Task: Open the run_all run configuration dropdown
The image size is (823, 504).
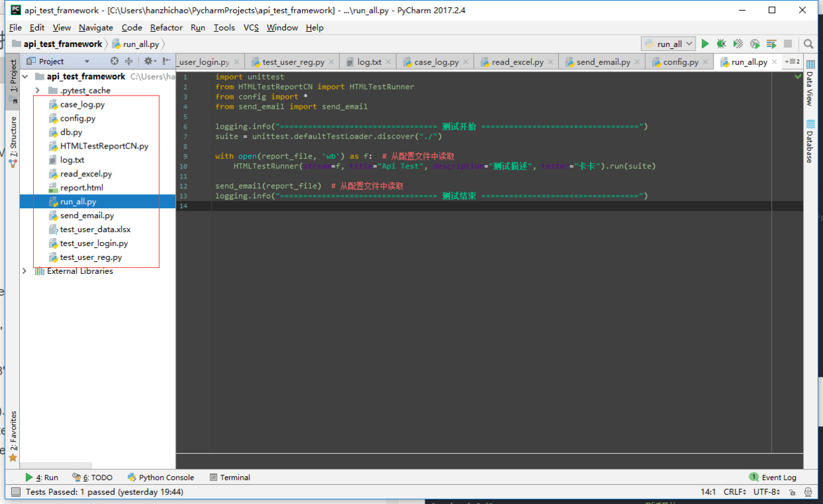Action: (669, 44)
